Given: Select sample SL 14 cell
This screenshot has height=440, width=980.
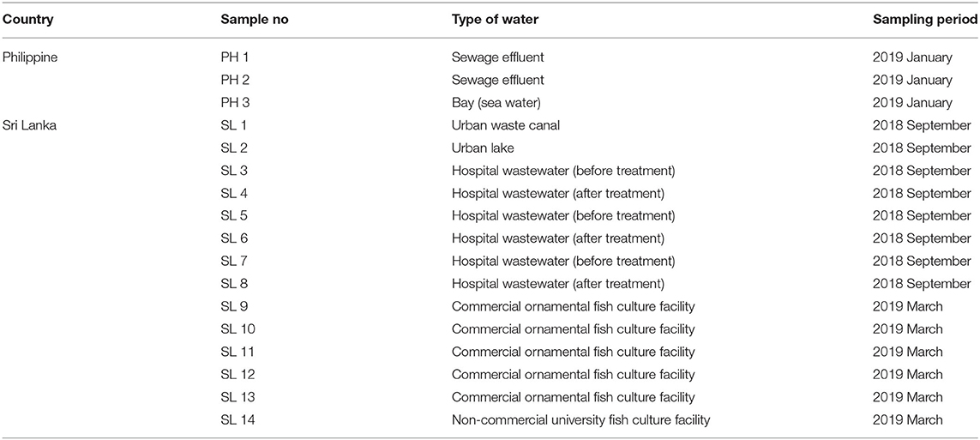Looking at the screenshot, I should [x=238, y=419].
